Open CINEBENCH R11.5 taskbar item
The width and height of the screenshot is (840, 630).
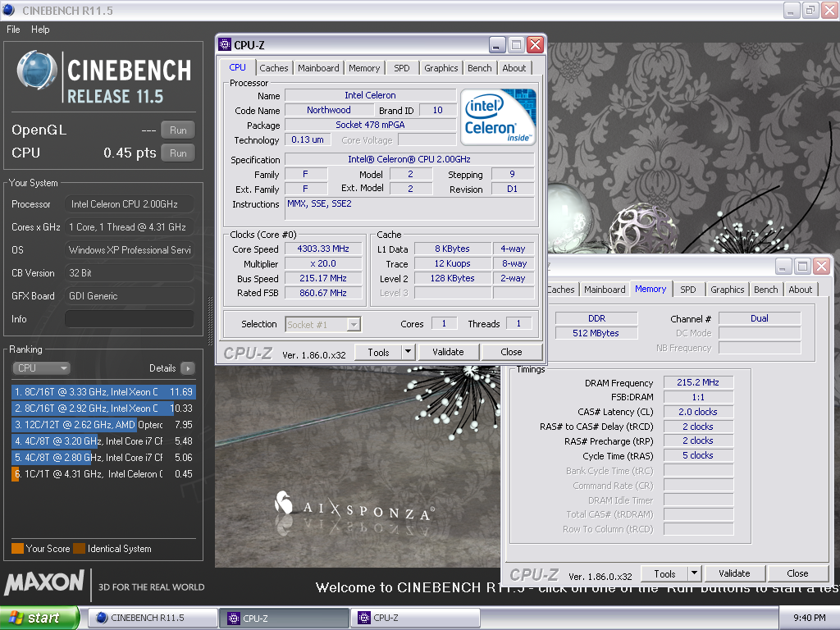[153, 618]
